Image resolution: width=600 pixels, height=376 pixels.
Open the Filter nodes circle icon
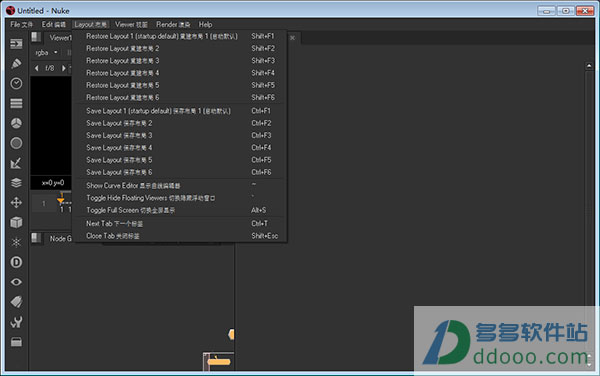point(16,143)
